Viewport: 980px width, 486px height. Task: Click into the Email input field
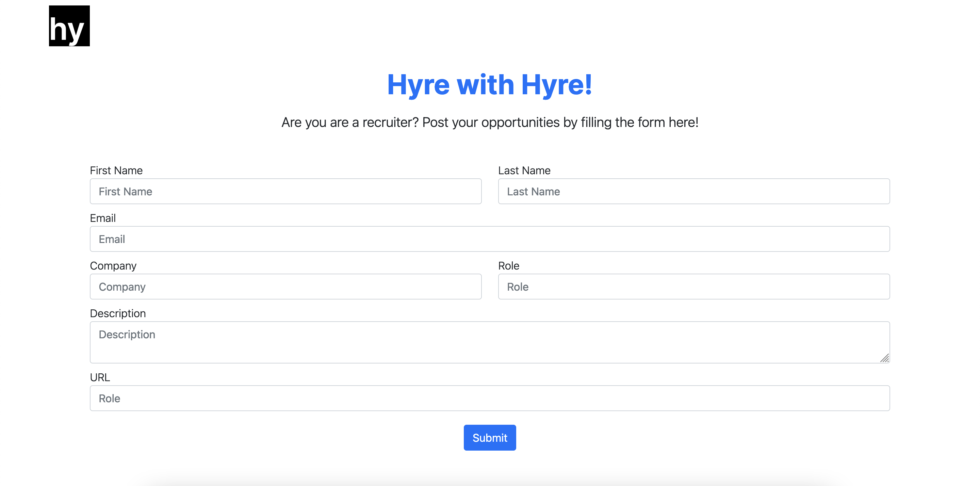pyautogui.click(x=490, y=239)
